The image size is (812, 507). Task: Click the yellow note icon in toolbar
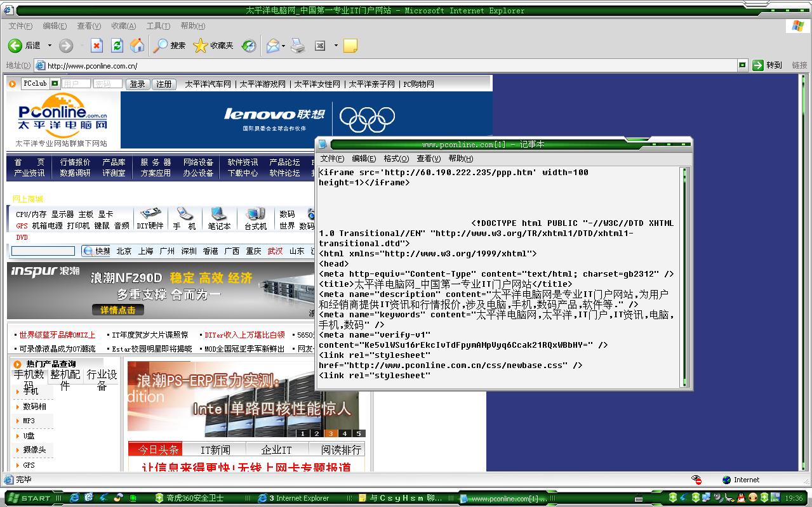[350, 46]
